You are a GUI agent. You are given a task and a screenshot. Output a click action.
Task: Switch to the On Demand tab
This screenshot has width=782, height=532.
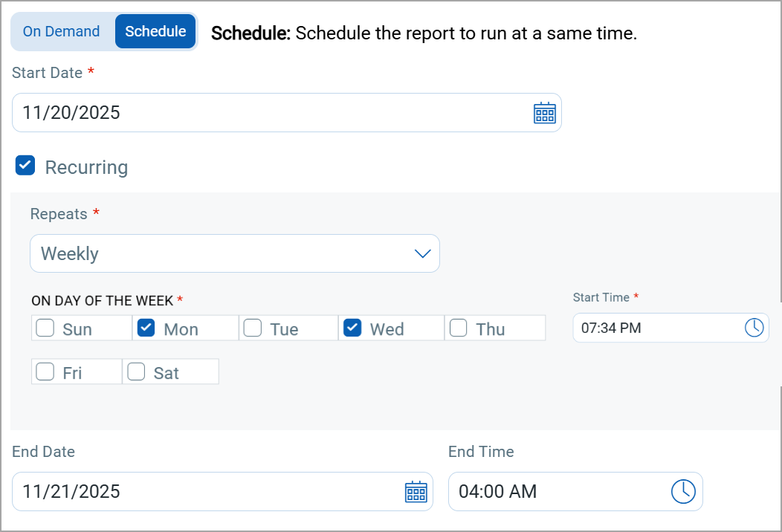[x=61, y=31]
